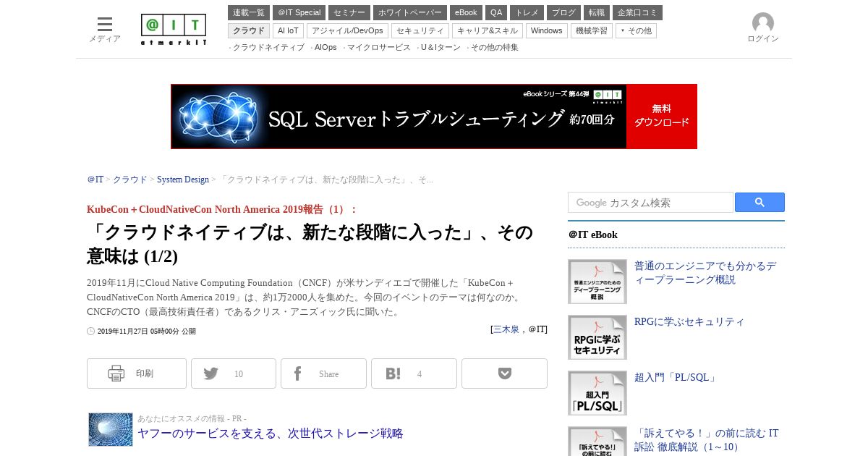The width and height of the screenshot is (868, 456).
Task: Open セミナー menu item
Action: tap(349, 12)
